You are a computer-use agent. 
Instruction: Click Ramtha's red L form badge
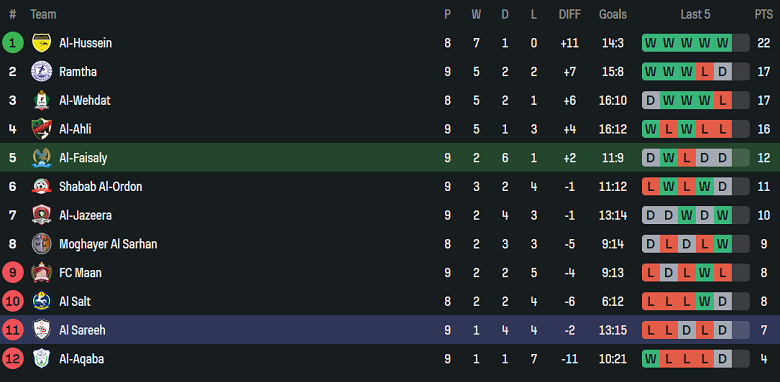(704, 72)
